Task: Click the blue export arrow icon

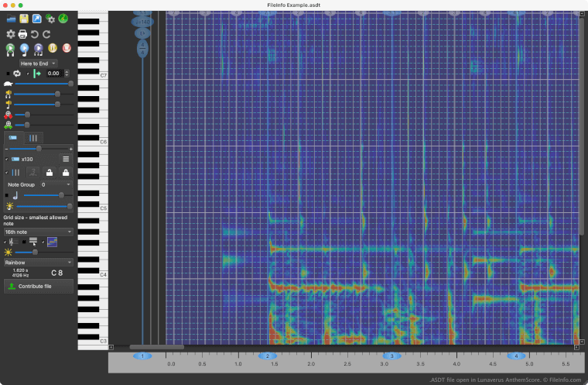Action: click(x=36, y=19)
